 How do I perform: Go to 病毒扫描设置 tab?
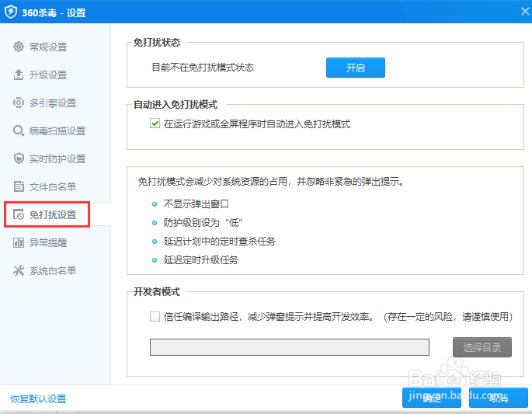coord(57,130)
